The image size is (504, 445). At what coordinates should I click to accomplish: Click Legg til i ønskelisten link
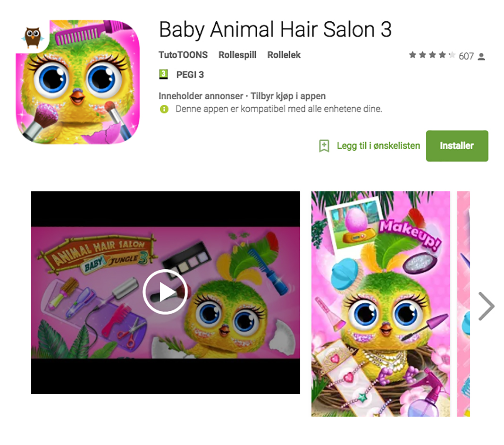378,146
